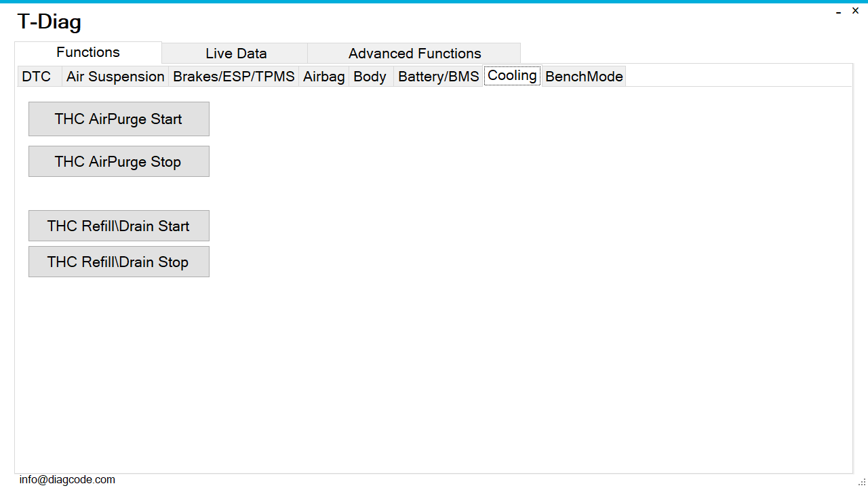Image resolution: width=868 pixels, height=488 pixels.
Task: Close the T-Diag application window
Action: point(855,11)
